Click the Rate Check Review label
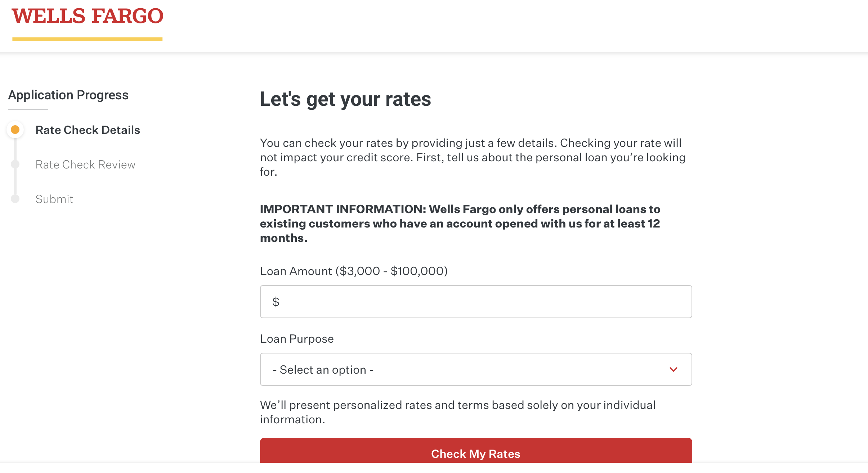The image size is (868, 473). [85, 164]
